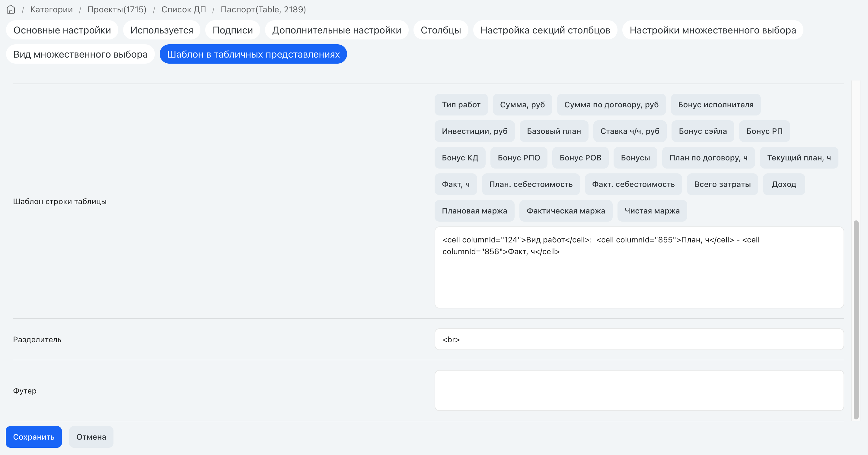Insert the Факт. себестоимость chip
Screen dimensions: 868x455
tap(633, 185)
